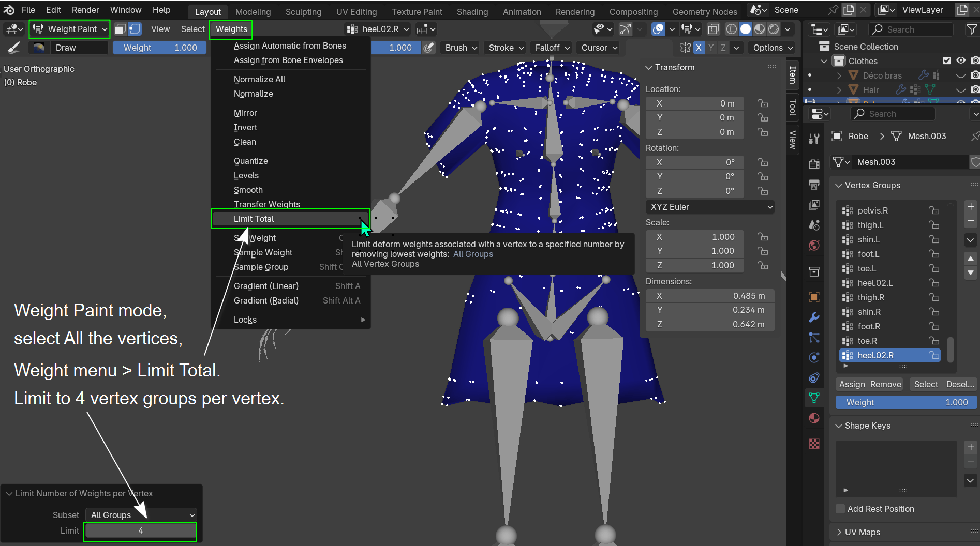Open the Brush settings dropdown
980x546 pixels.
point(461,48)
